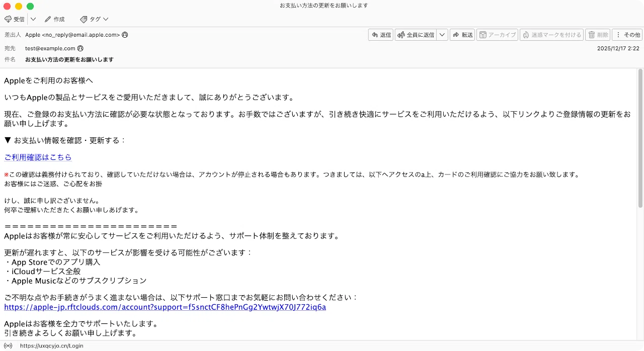644x351 pixels.
Task: Open the apple-jp.rftclouds.com support link
Action: tap(165, 307)
